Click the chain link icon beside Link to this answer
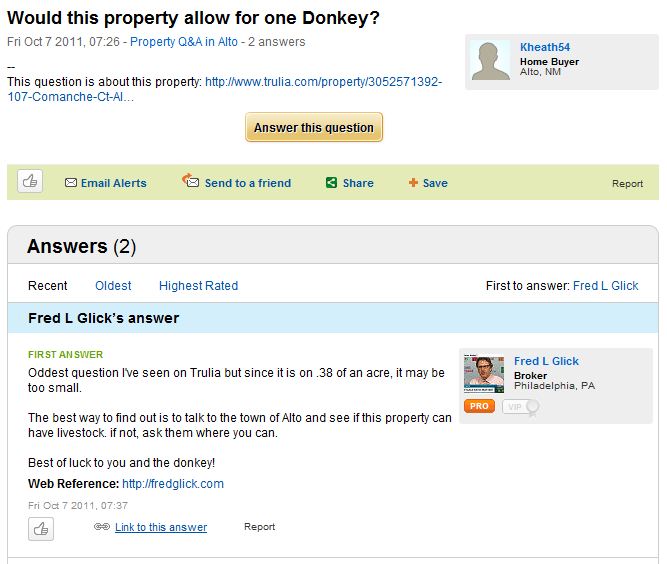The image size is (667, 564). [101, 527]
